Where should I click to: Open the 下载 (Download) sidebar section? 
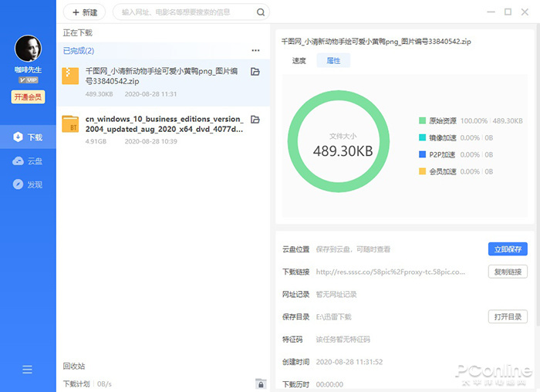(x=28, y=137)
